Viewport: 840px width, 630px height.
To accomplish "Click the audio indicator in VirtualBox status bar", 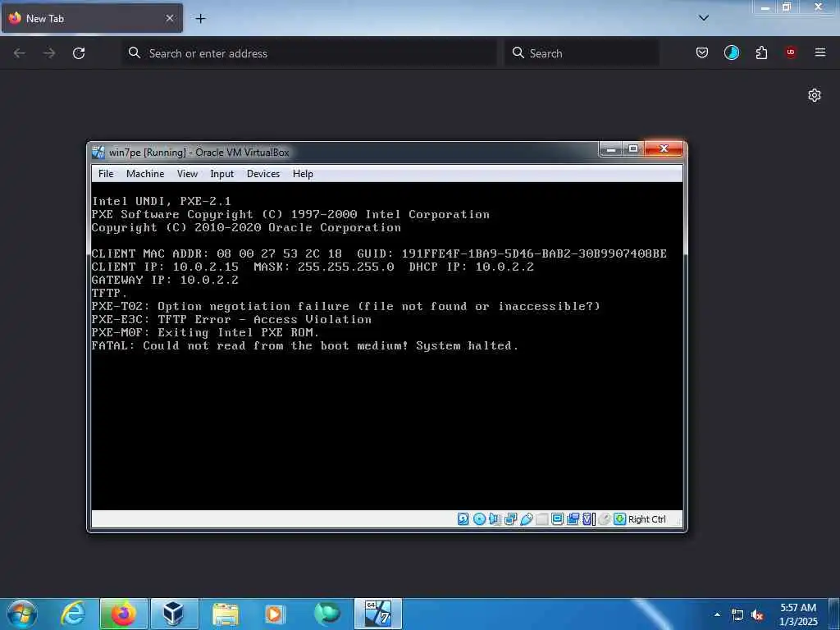I will point(495,518).
